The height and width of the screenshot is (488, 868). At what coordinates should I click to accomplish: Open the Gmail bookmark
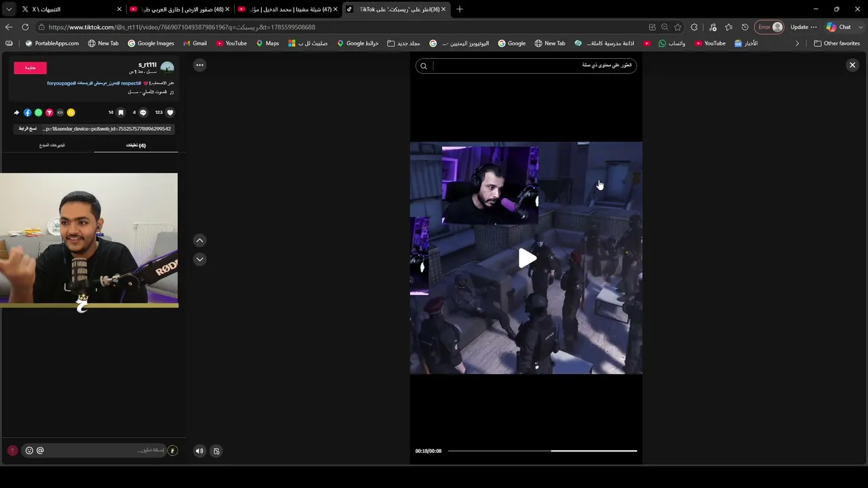(x=195, y=43)
